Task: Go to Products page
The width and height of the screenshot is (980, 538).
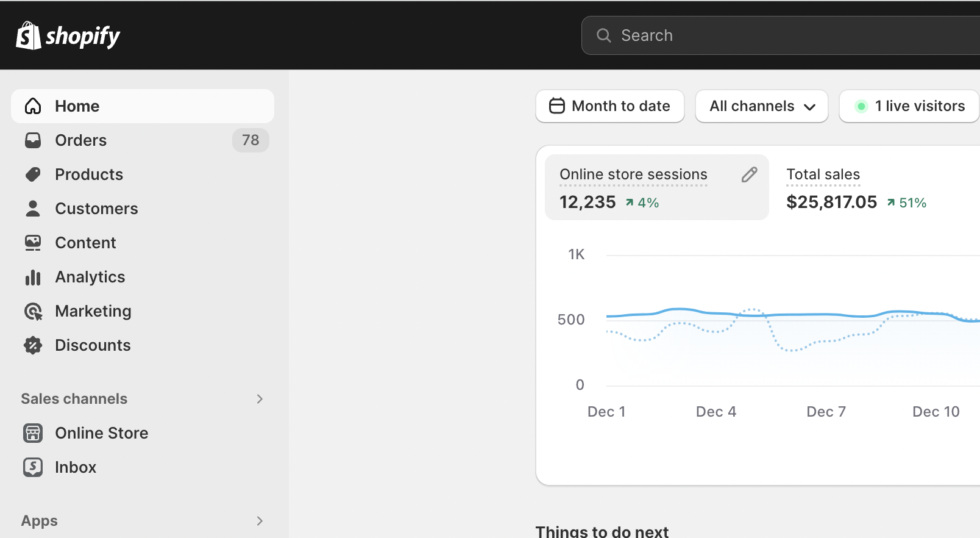Action: (x=143, y=174)
